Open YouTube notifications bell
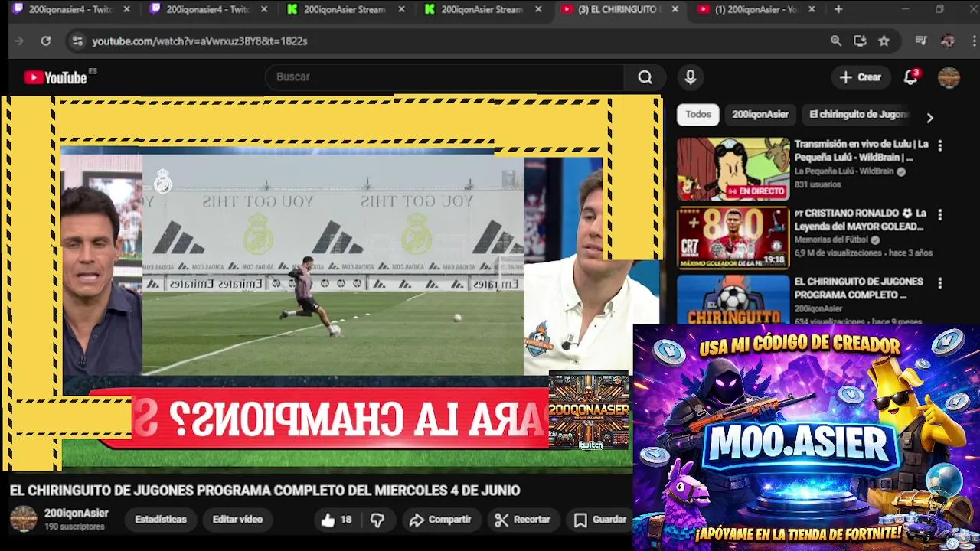Viewport: 980px width, 551px height. (x=910, y=77)
